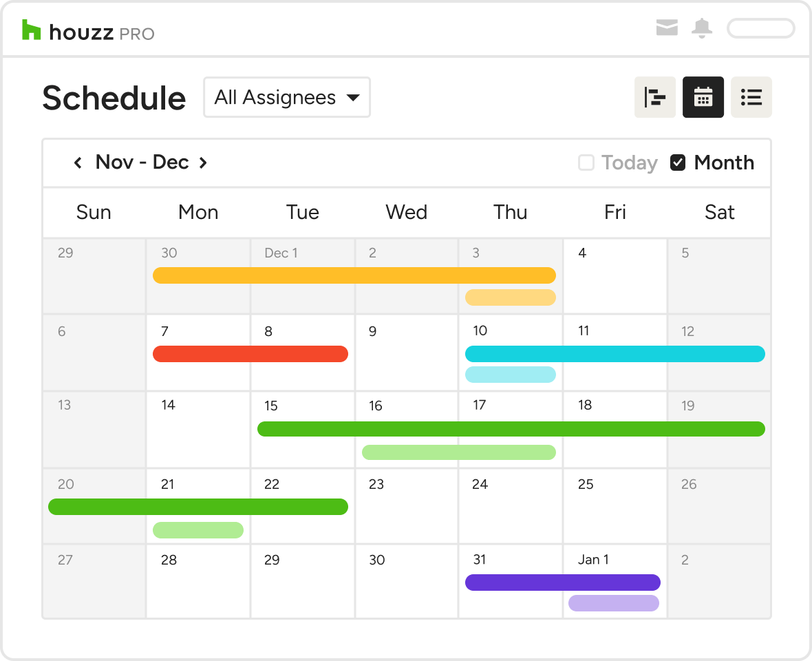Click the Nov - Dec date range
The height and width of the screenshot is (661, 812).
tap(142, 162)
